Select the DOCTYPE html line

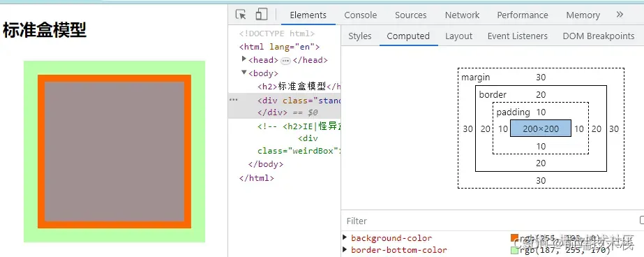click(277, 34)
